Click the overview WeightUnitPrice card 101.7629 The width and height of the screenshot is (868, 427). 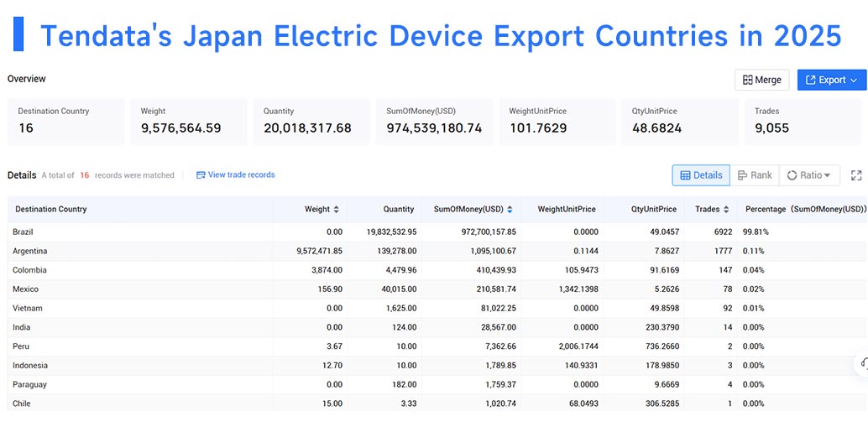[557, 122]
